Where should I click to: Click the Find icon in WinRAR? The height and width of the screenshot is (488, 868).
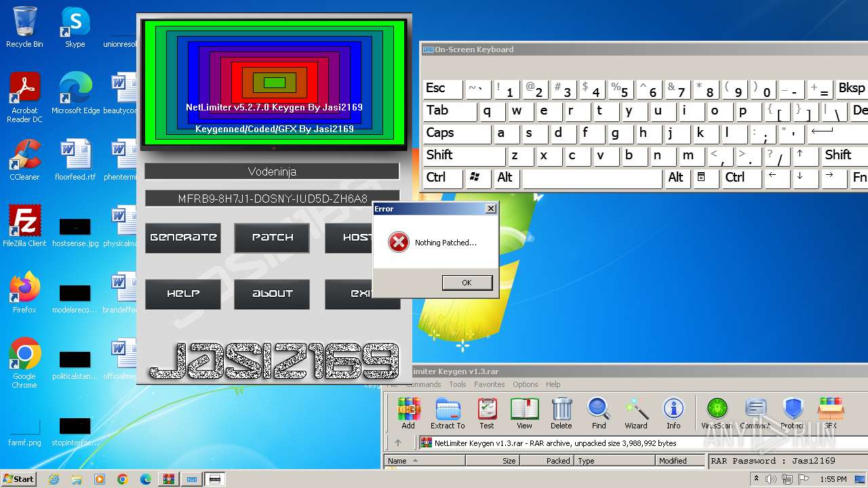point(599,413)
